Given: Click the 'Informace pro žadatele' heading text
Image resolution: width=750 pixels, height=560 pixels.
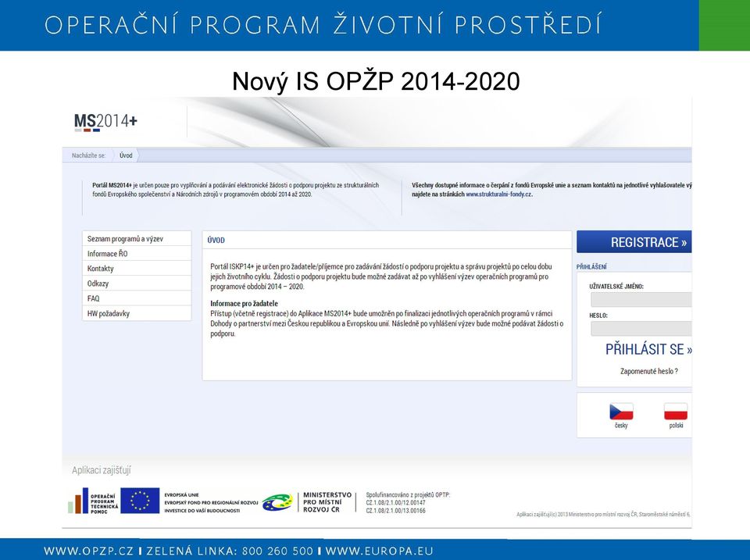Looking at the screenshot, I should point(244,303).
